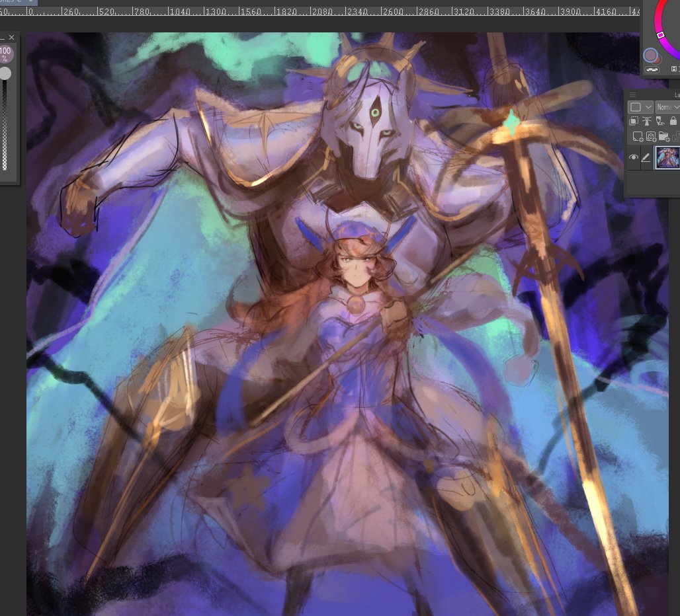Open the layer palette color dropdown
This screenshot has height=616, width=680.
640,106
